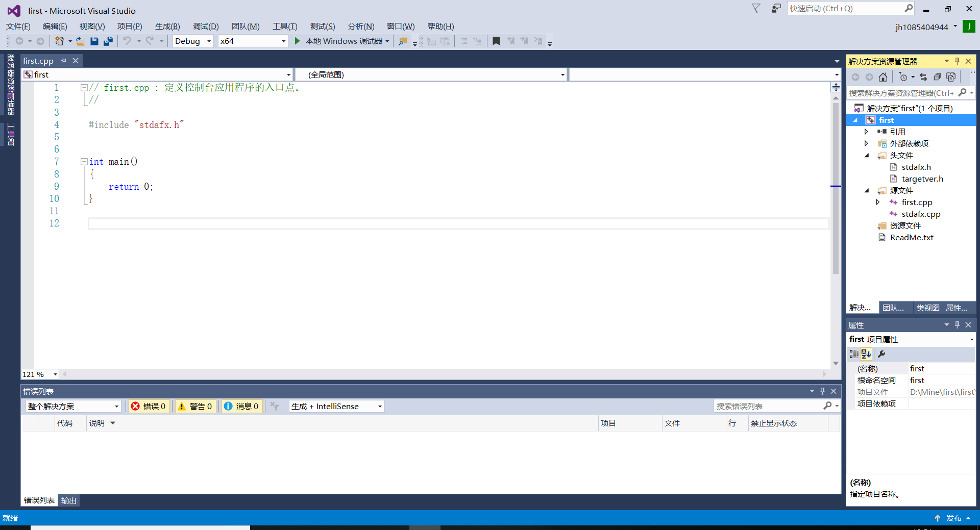Switch to the Class View tab
The width and height of the screenshot is (980, 530).
point(927,308)
